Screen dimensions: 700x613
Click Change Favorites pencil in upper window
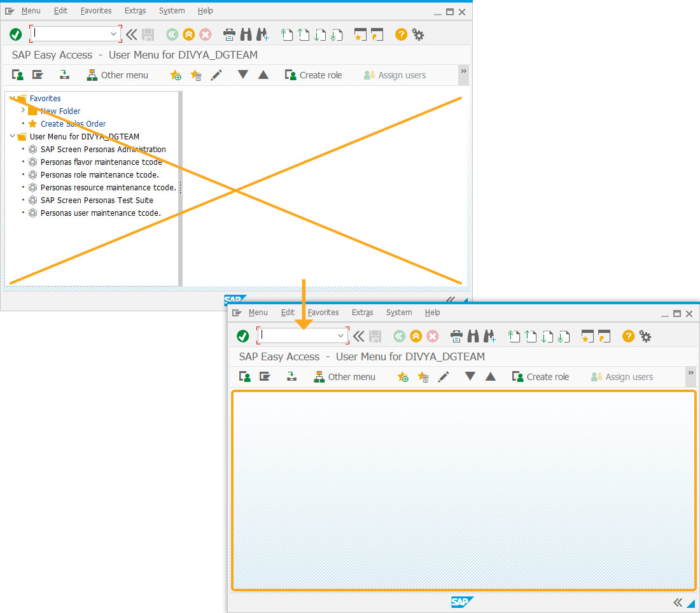216,75
